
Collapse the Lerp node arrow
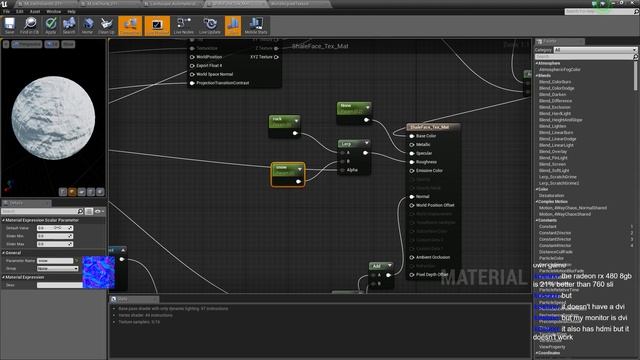click(x=367, y=143)
